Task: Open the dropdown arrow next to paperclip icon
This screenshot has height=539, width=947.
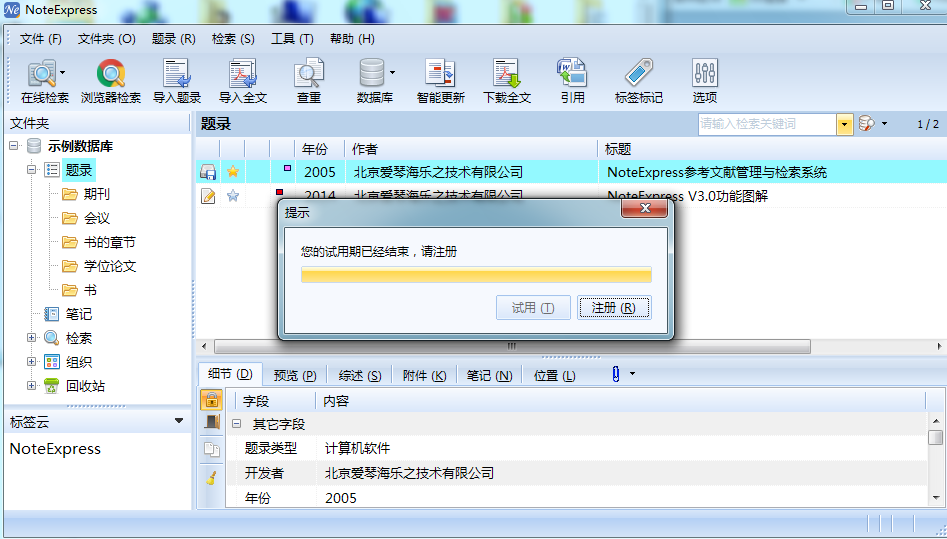Action: click(632, 373)
